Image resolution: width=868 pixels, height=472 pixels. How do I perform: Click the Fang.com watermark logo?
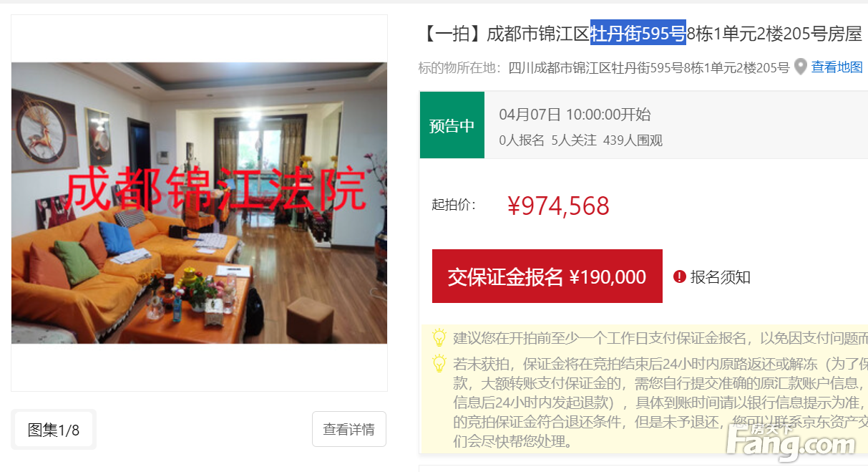pos(791,443)
